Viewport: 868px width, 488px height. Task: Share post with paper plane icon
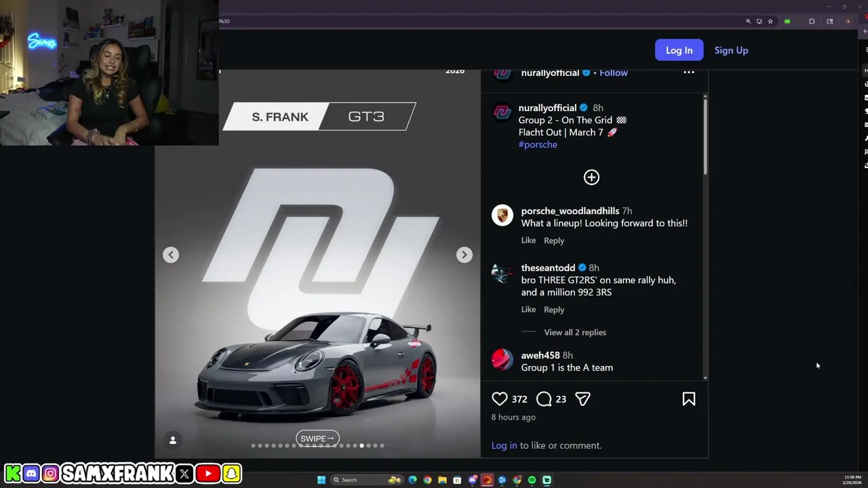(x=583, y=399)
